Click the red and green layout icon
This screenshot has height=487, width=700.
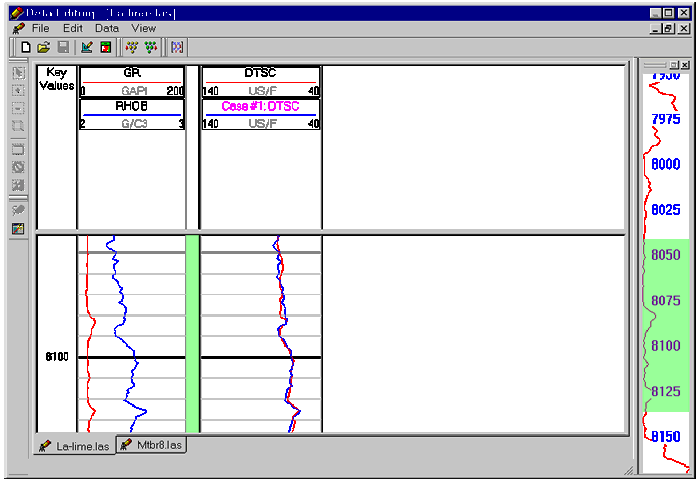(105, 47)
